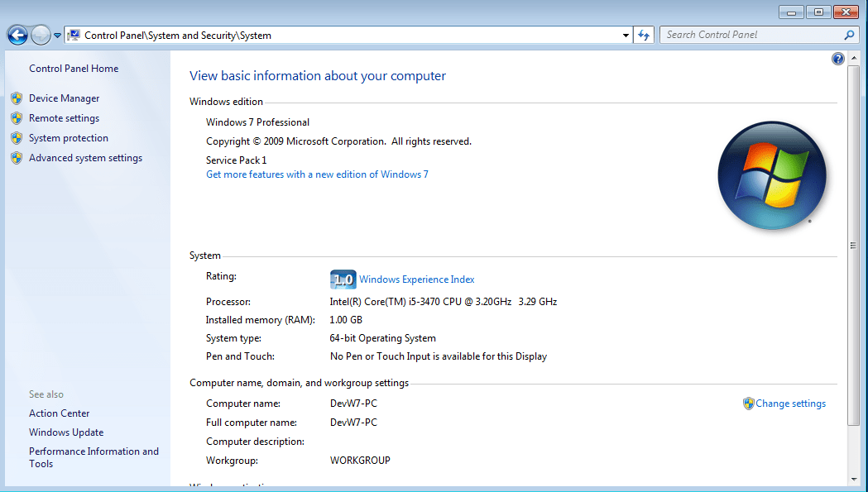The width and height of the screenshot is (868, 492).
Task: Open Windows Update link
Action: point(66,432)
